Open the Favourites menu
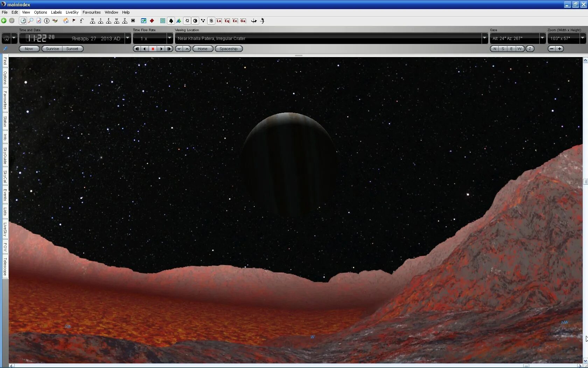 [x=92, y=12]
